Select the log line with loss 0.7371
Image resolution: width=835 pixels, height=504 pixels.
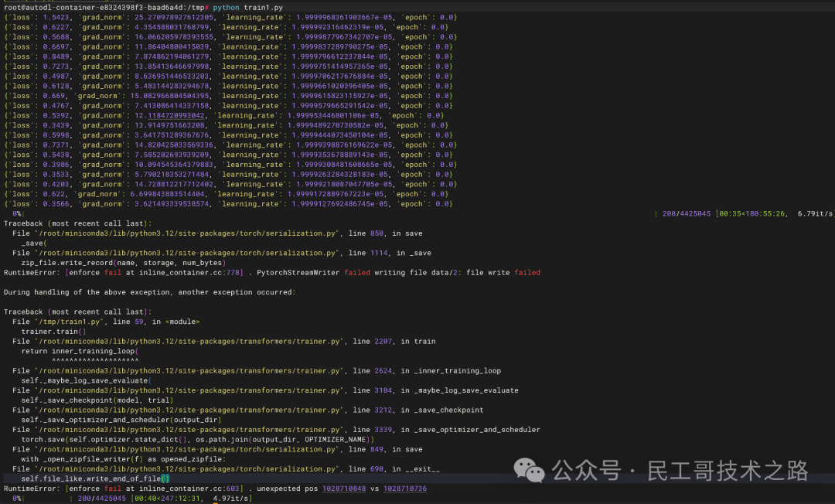230,145
